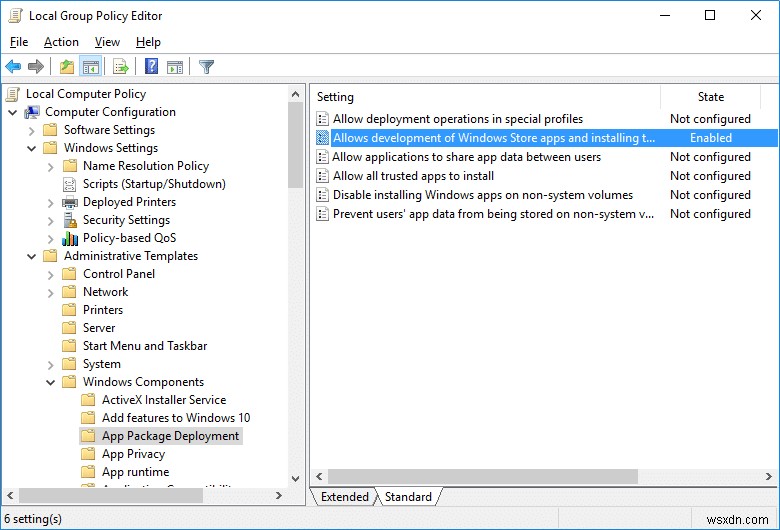Screen dimensions: 780x530
Task: Collapse the Computer Configuration node
Action: [13, 112]
